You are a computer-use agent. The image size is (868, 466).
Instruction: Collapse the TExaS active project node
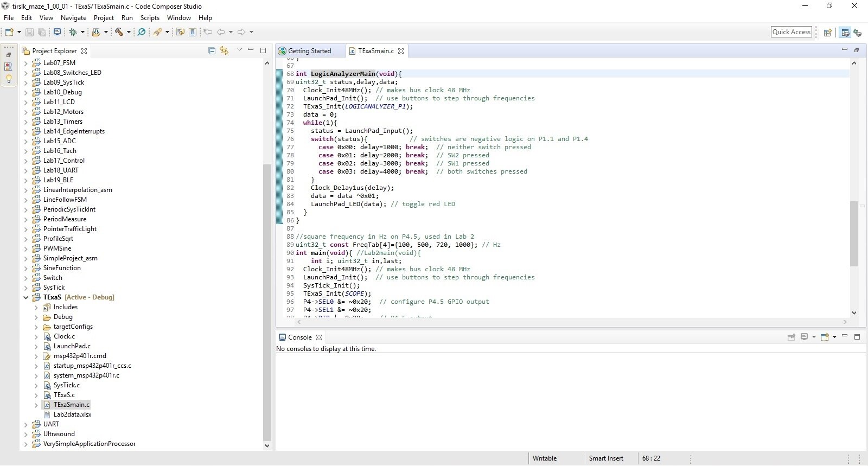[x=25, y=297]
